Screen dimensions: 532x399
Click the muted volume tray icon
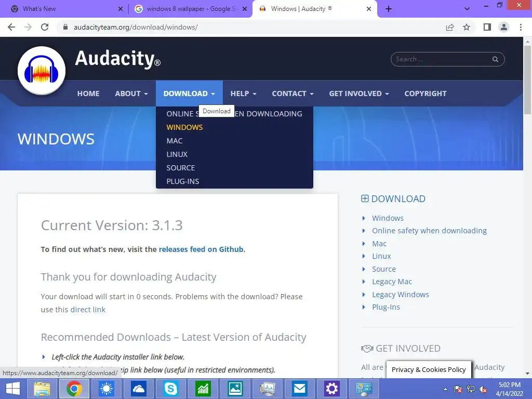click(483, 389)
